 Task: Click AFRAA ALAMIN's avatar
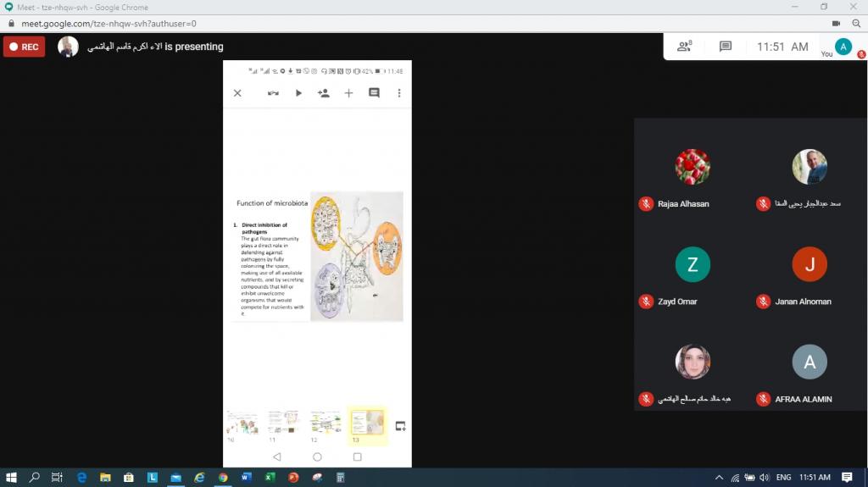(809, 362)
